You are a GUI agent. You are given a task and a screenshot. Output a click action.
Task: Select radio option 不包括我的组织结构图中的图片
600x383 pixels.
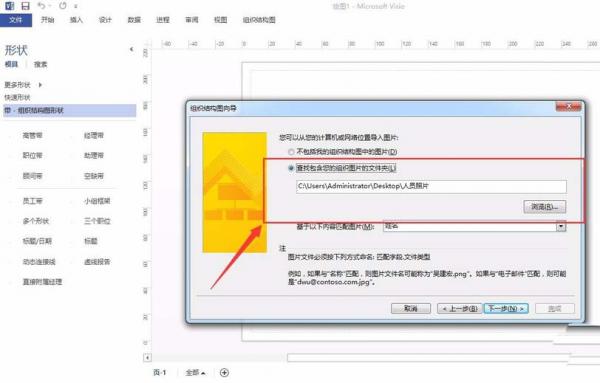click(x=292, y=152)
